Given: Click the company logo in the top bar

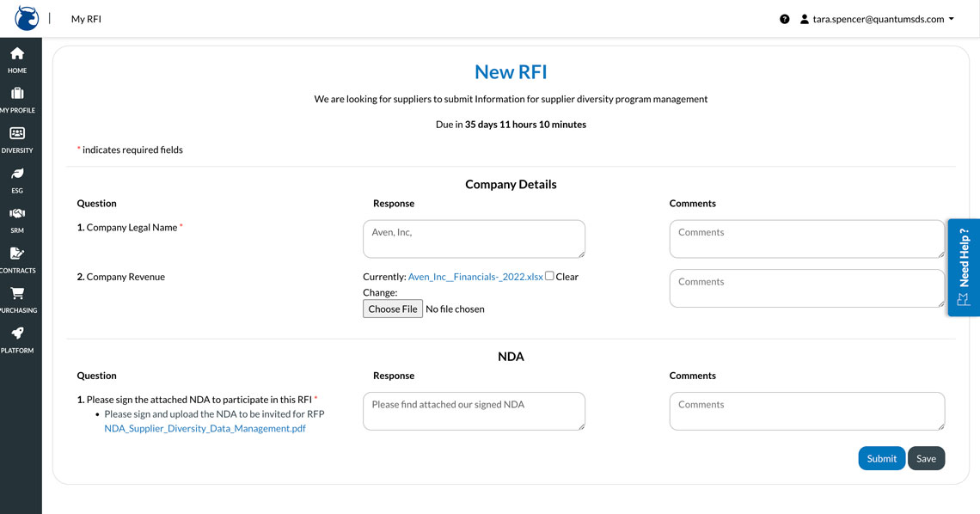Looking at the screenshot, I should click(x=25, y=18).
